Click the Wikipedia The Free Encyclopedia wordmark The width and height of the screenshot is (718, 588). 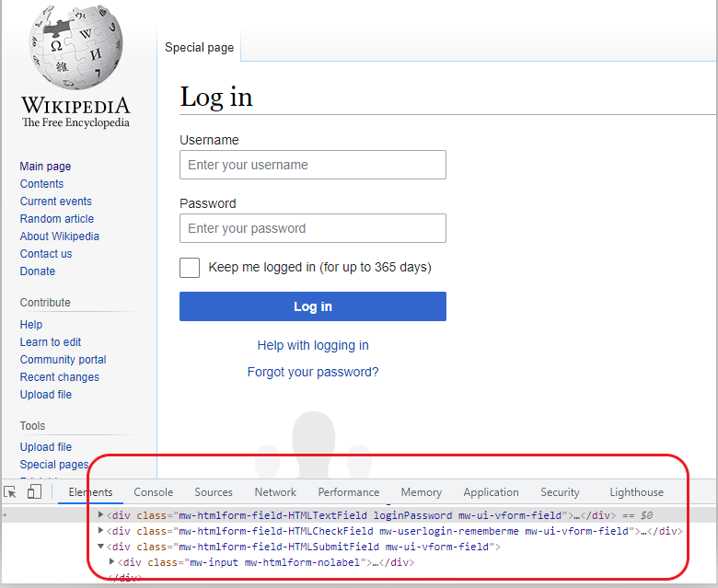(76, 111)
